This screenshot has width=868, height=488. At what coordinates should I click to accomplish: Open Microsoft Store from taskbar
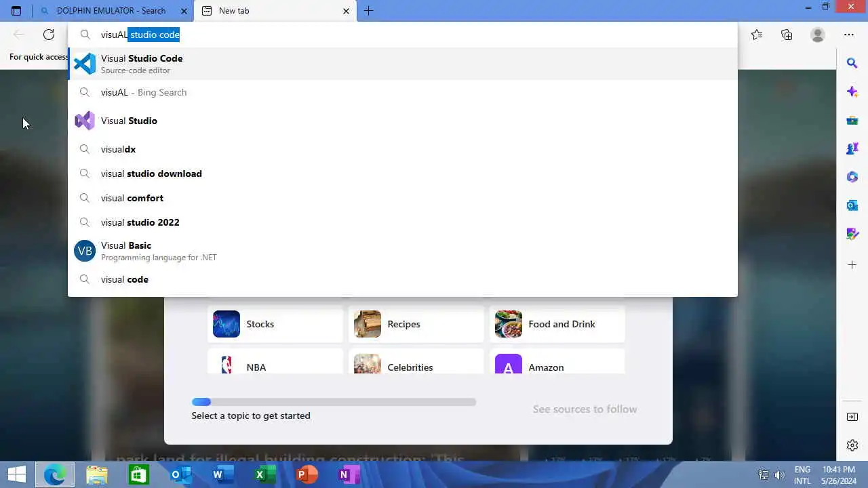click(139, 474)
